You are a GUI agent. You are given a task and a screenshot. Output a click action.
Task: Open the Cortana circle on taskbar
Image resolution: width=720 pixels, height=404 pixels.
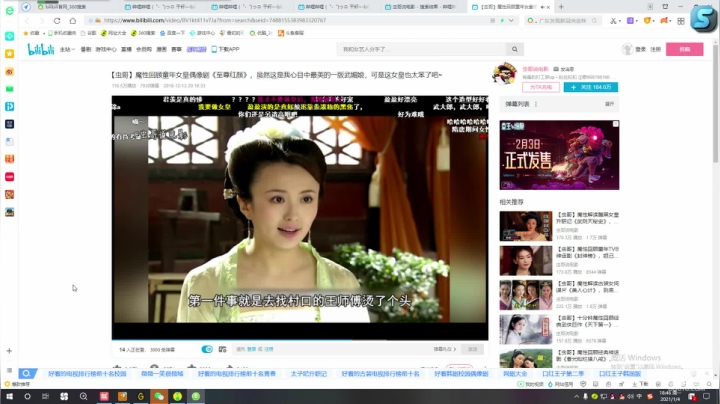point(27,396)
